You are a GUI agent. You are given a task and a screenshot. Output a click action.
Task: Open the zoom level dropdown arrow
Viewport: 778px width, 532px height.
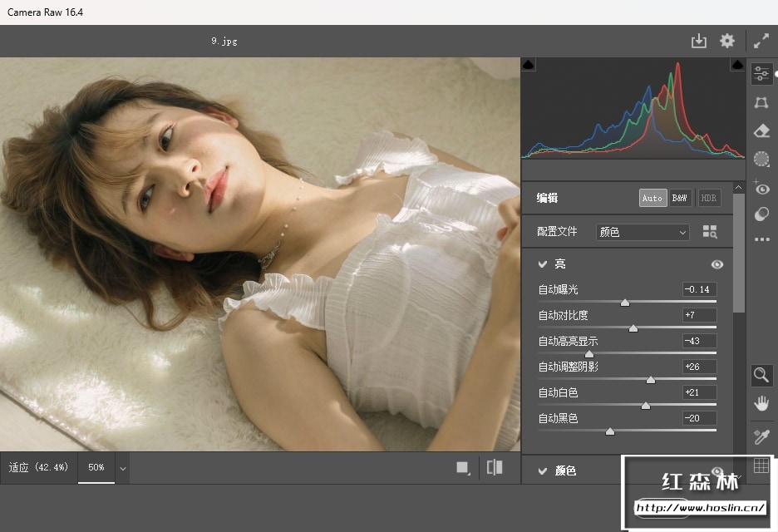[x=123, y=468]
